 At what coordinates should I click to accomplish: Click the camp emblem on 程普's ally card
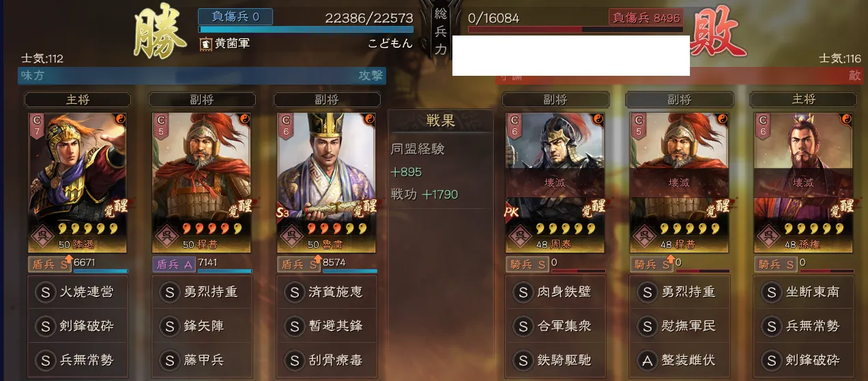[164, 235]
